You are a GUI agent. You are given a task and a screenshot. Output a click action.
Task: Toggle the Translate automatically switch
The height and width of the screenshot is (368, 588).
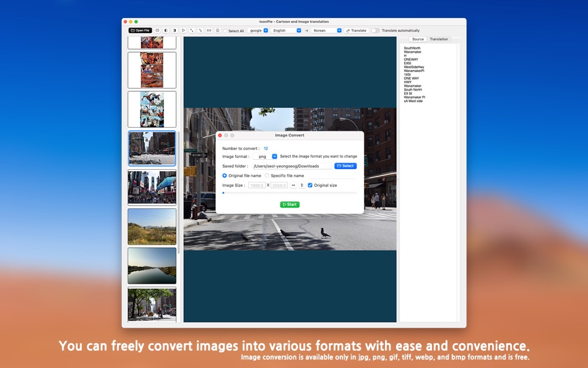pyautogui.click(x=375, y=30)
